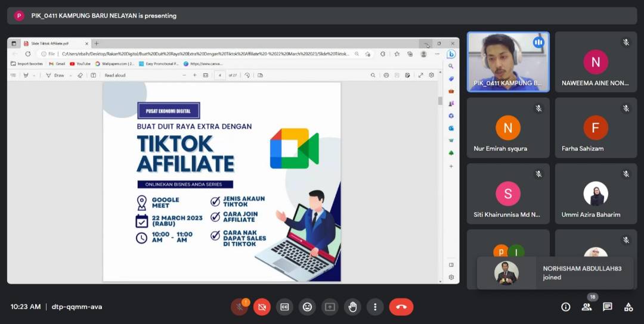Click the green tree icon in Edge sidebar
The width and height of the screenshot is (644, 324).
tap(451, 153)
